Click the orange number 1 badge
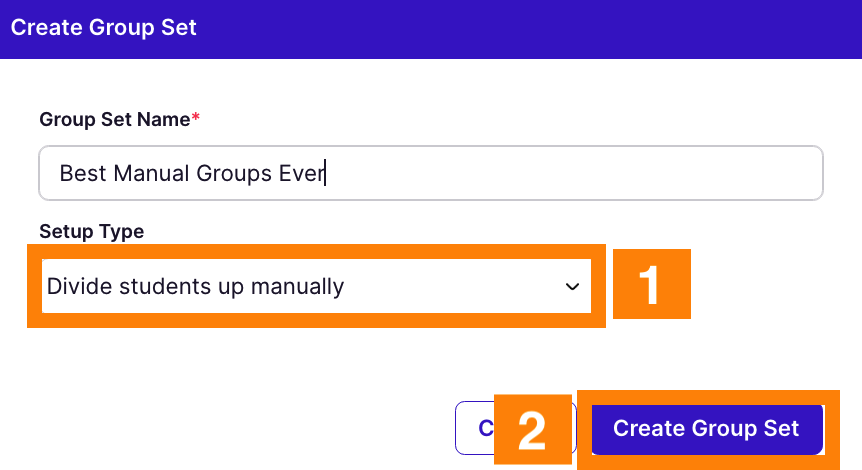The height and width of the screenshot is (470, 862). 651,285
